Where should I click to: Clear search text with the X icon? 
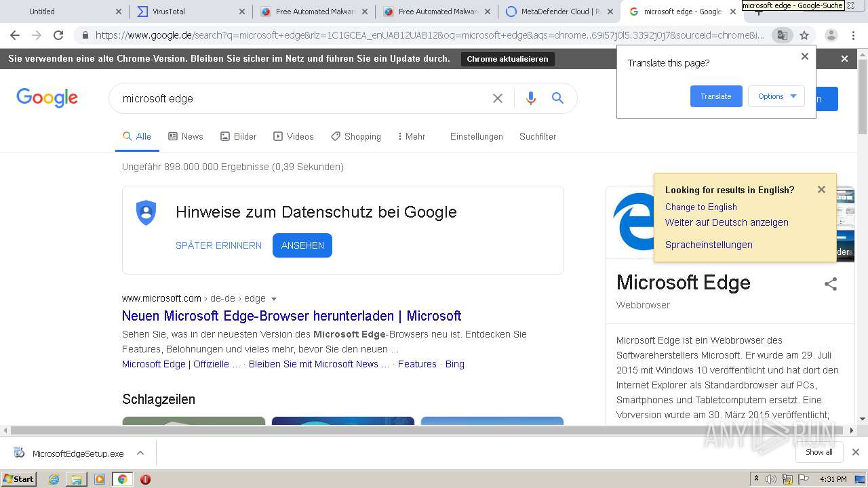498,98
